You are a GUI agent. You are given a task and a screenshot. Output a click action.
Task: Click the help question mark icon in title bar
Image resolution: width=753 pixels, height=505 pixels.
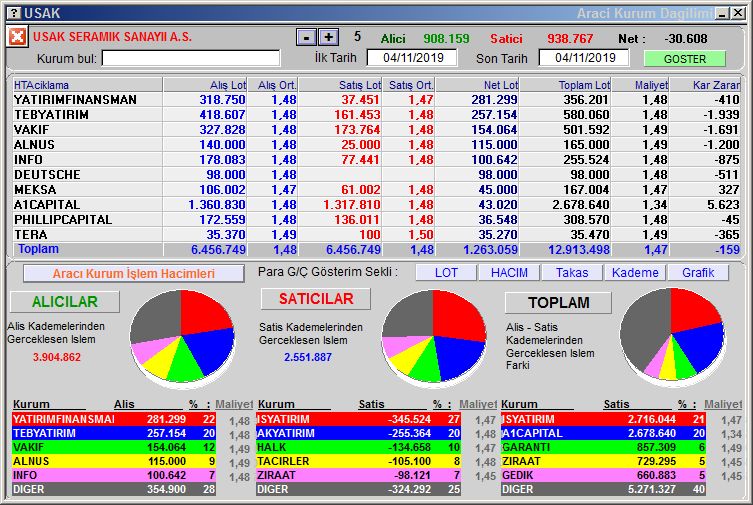pos(15,13)
